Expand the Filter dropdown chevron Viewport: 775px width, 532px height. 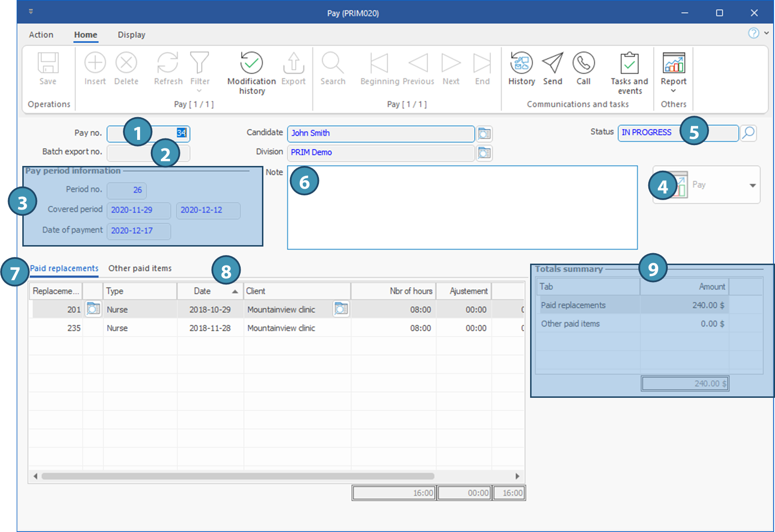click(199, 91)
